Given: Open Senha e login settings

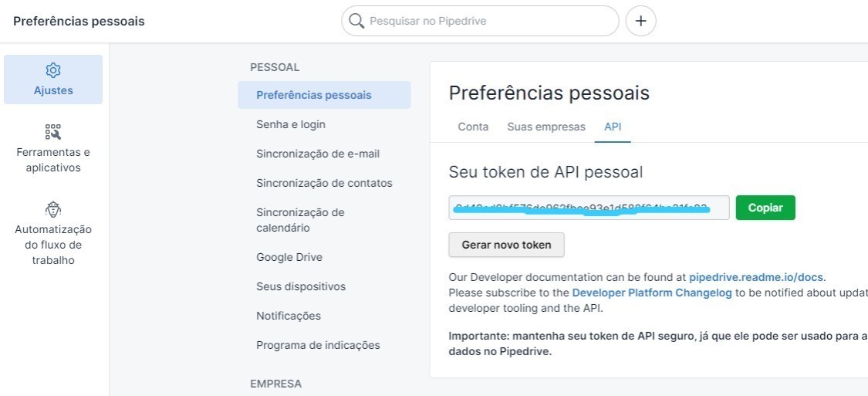Looking at the screenshot, I should (291, 124).
